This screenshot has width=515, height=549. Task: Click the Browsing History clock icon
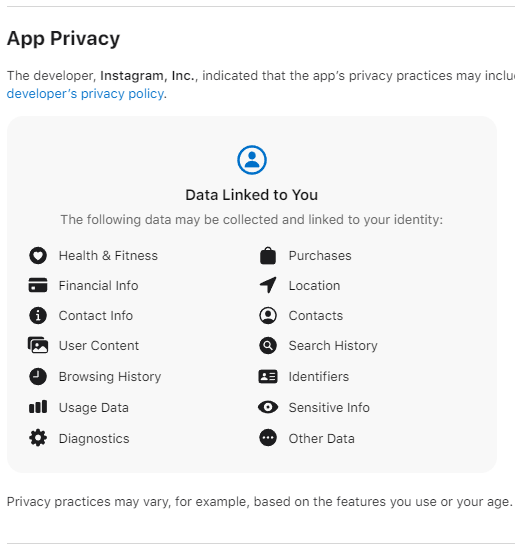38,376
